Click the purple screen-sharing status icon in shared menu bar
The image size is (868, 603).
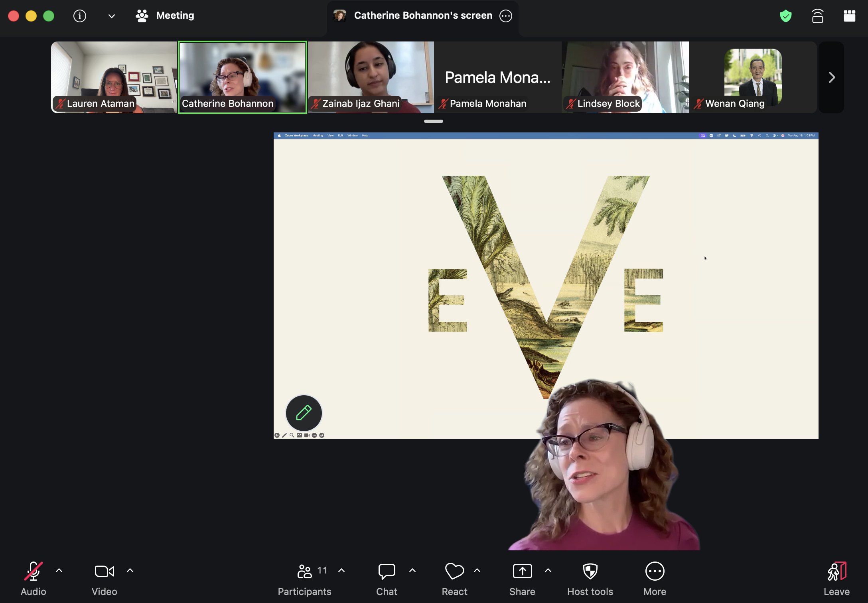click(702, 136)
